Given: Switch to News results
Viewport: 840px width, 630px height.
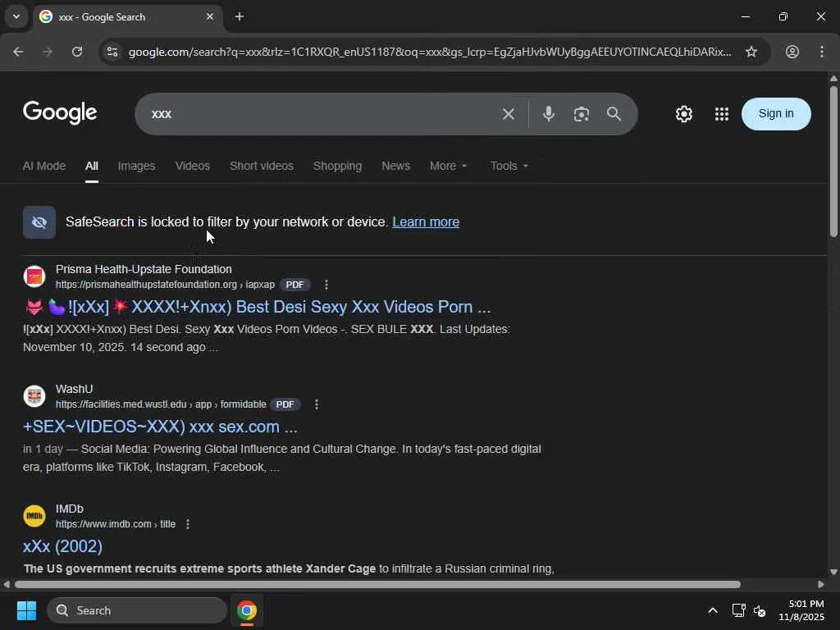Looking at the screenshot, I should click(x=396, y=166).
